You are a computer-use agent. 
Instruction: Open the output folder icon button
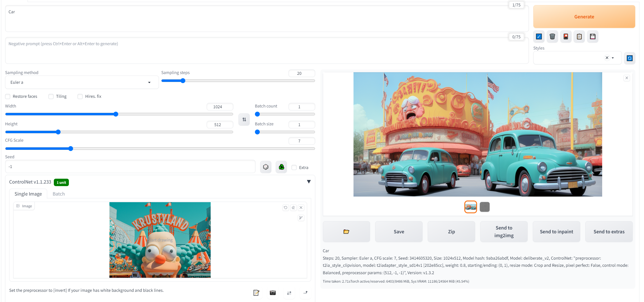346,232
